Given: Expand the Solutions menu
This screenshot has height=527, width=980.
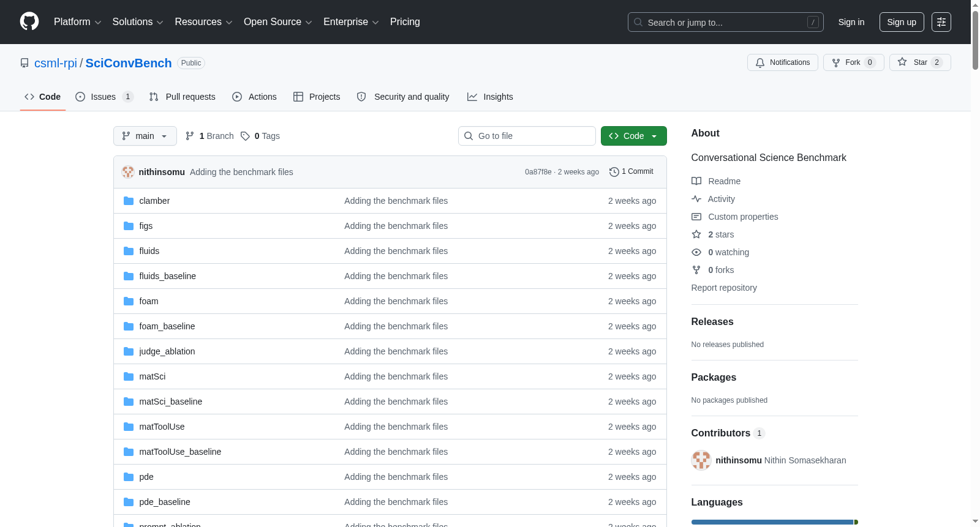Looking at the screenshot, I should (x=138, y=22).
